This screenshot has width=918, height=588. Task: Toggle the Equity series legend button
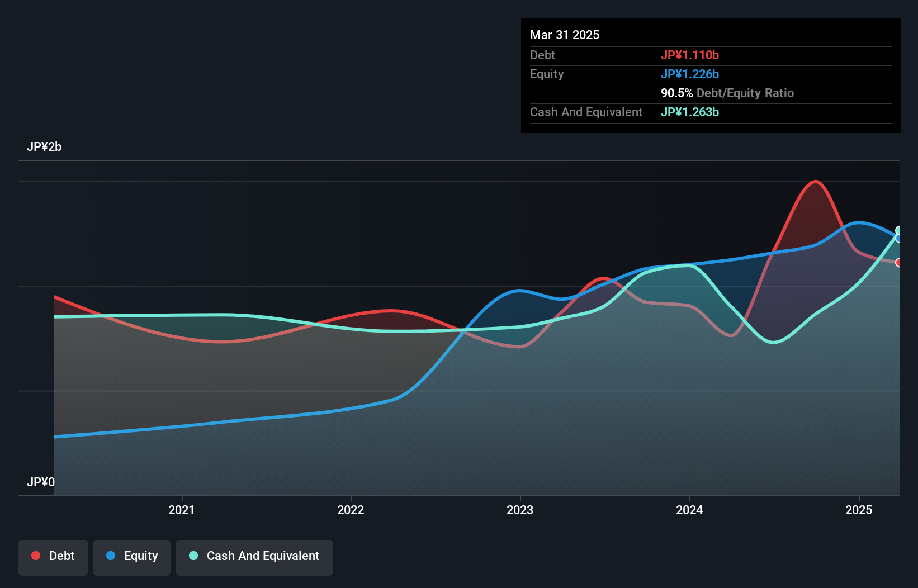132,557
